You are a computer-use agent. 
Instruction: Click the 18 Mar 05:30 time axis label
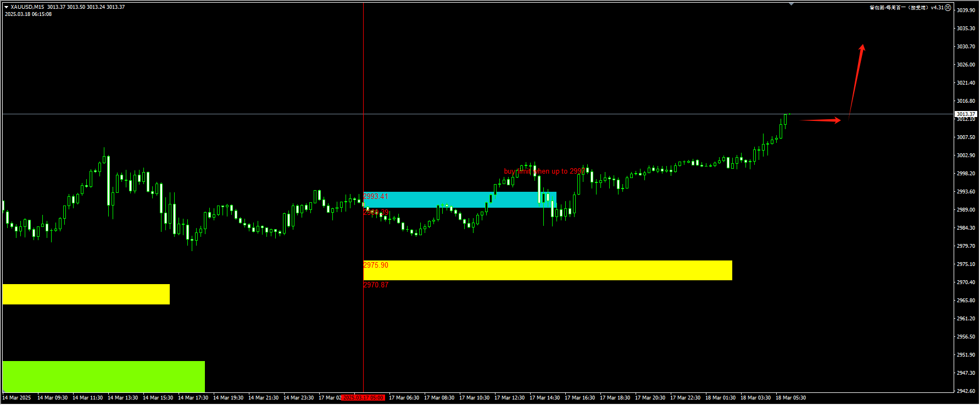[790, 398]
